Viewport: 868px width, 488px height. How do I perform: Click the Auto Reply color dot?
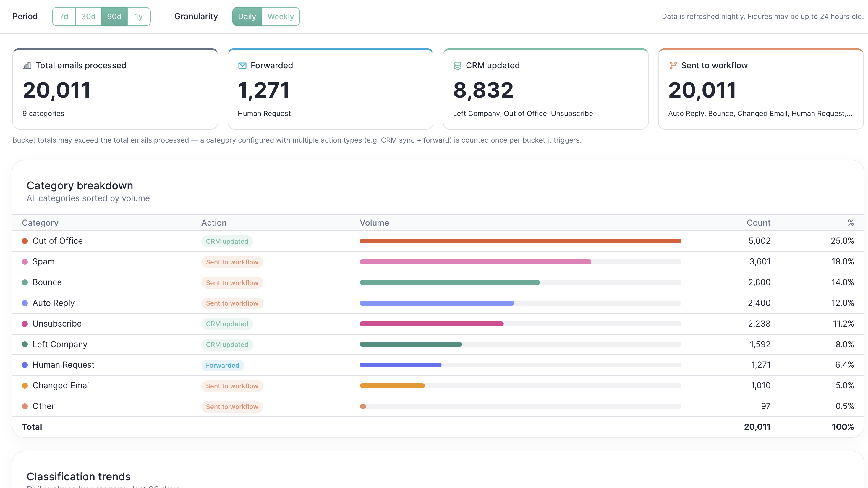coord(25,303)
